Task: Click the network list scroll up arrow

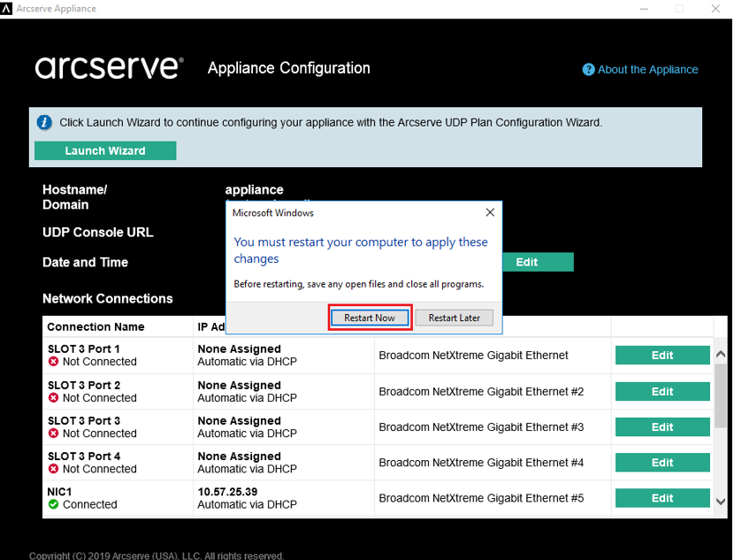Action: point(721,355)
